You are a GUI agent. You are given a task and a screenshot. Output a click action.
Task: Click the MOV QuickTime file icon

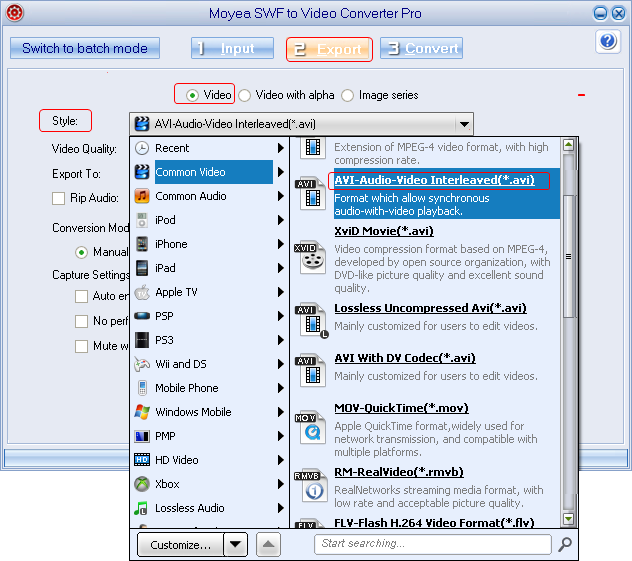tap(310, 428)
